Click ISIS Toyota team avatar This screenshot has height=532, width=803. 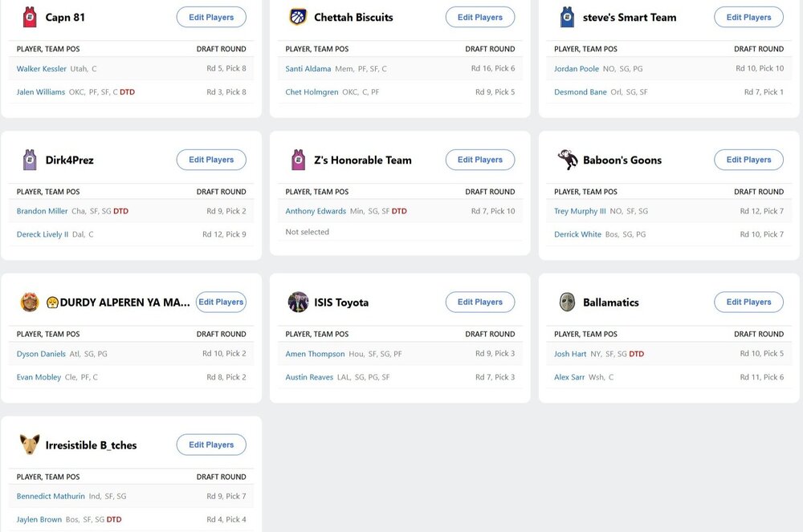pos(298,303)
